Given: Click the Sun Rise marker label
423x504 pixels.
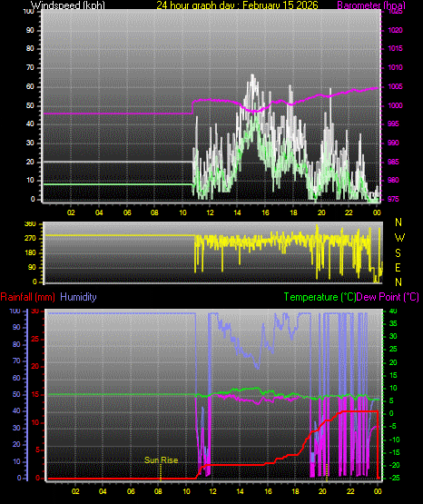Looking at the screenshot, I should [x=162, y=460].
